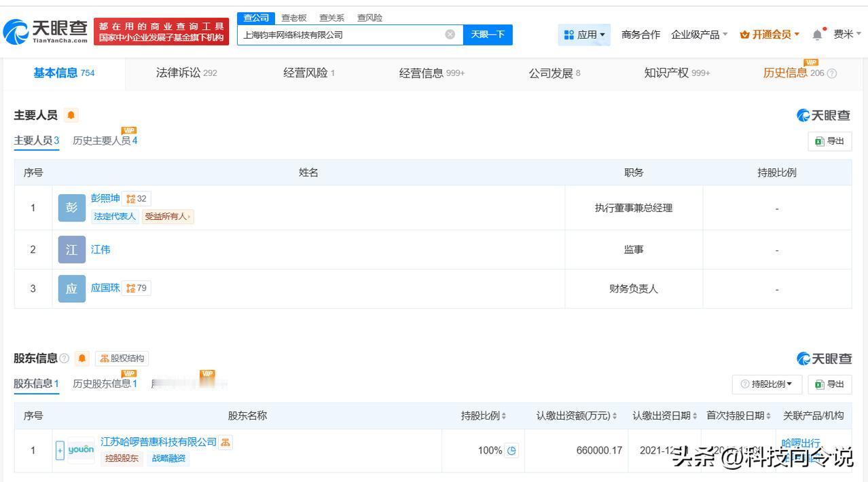Click the 战略融资 tag
Image resolution: width=868 pixels, height=482 pixels.
[x=168, y=458]
